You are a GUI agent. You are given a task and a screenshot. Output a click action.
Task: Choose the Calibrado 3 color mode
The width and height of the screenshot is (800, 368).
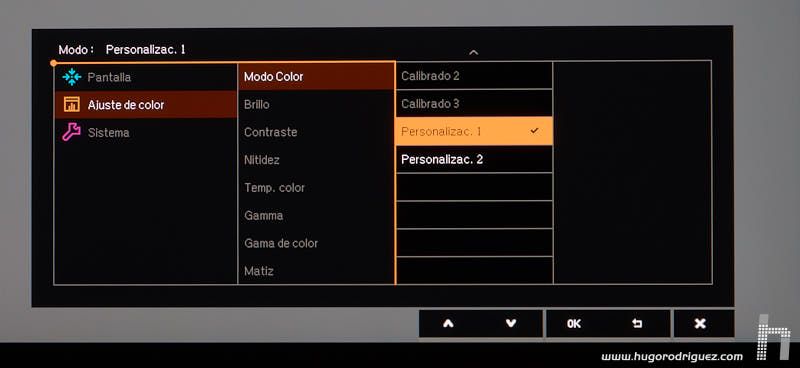pyautogui.click(x=474, y=103)
